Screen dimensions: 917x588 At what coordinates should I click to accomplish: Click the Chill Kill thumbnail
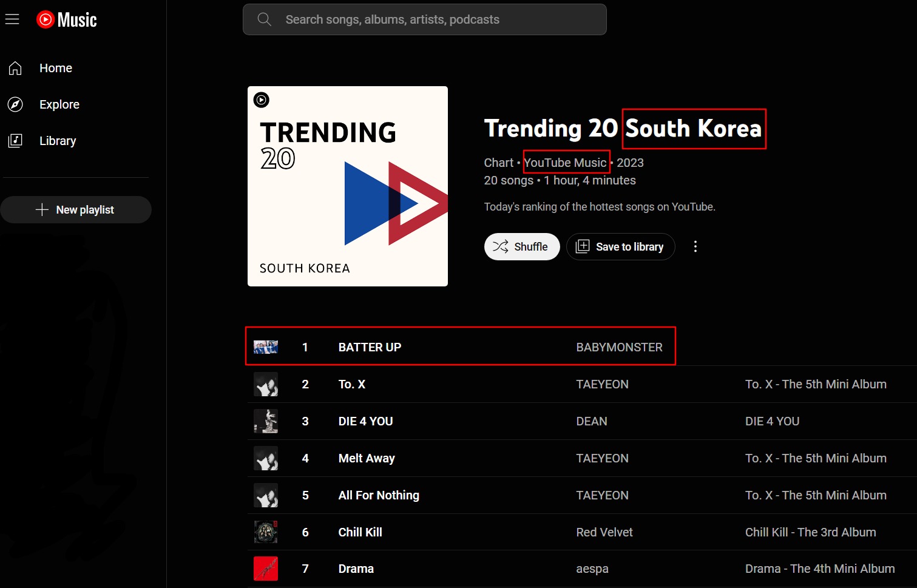[266, 532]
